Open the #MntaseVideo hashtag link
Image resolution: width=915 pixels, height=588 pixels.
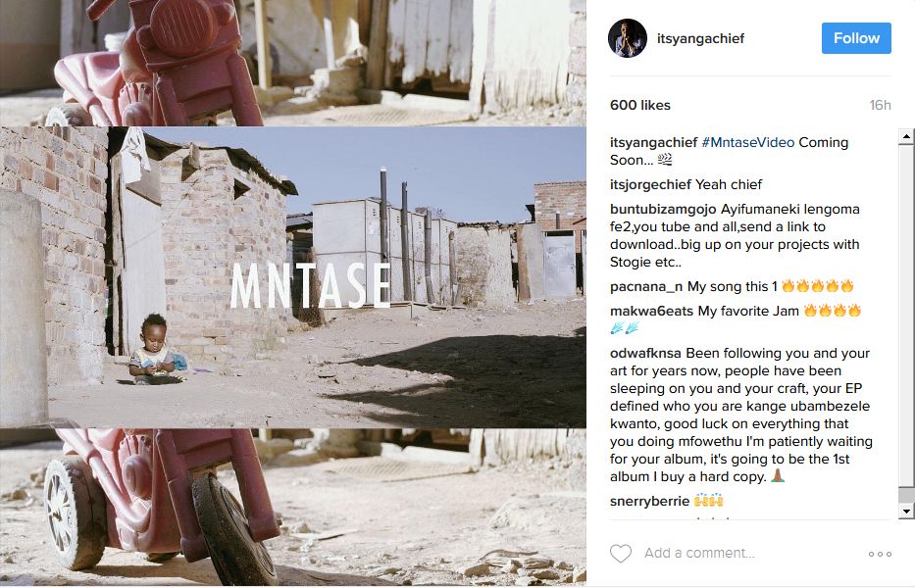[747, 142]
